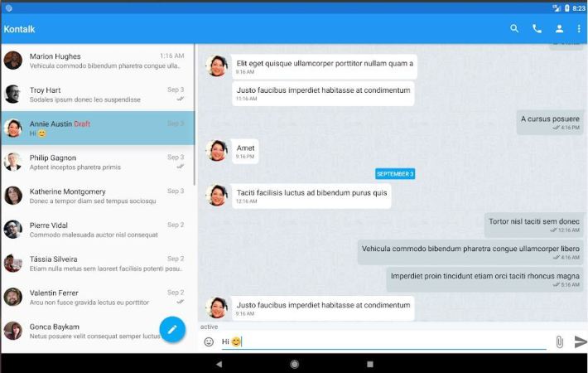Click the battery icon in status bar
This screenshot has height=373, width=588.
click(x=567, y=8)
